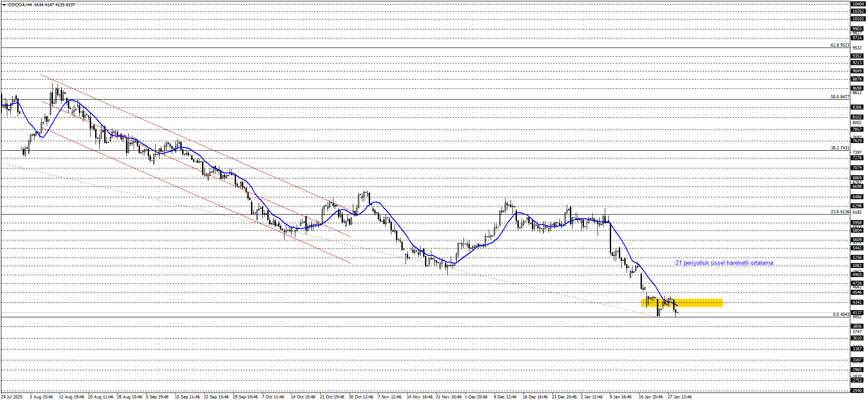Click the 10404 price label on axis
Viewport: 868px width, 402px height.
(x=858, y=4)
